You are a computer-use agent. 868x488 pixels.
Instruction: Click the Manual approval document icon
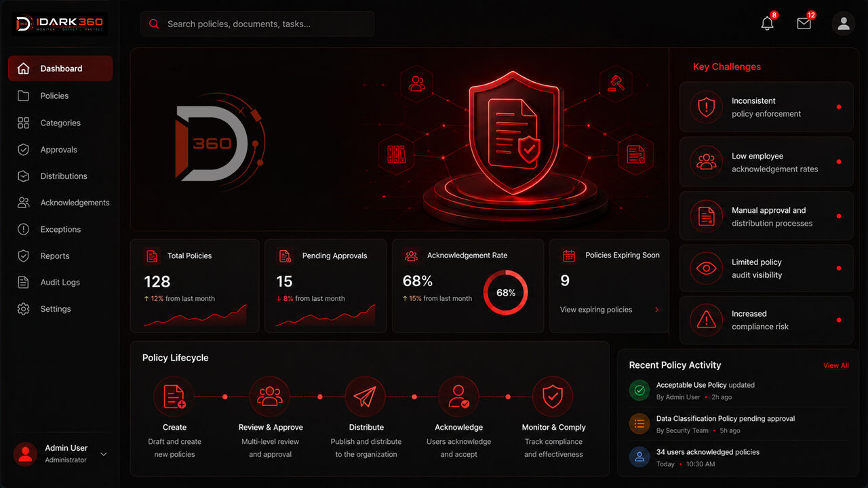pos(707,216)
